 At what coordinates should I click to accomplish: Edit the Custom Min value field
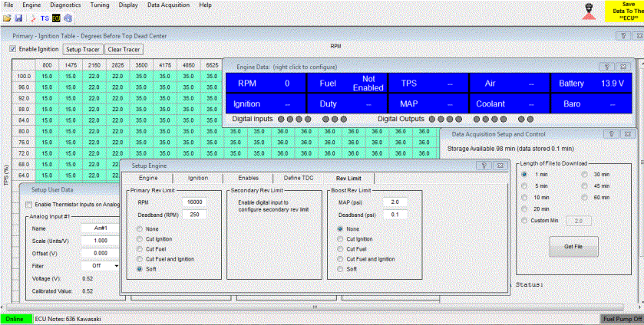(x=579, y=221)
